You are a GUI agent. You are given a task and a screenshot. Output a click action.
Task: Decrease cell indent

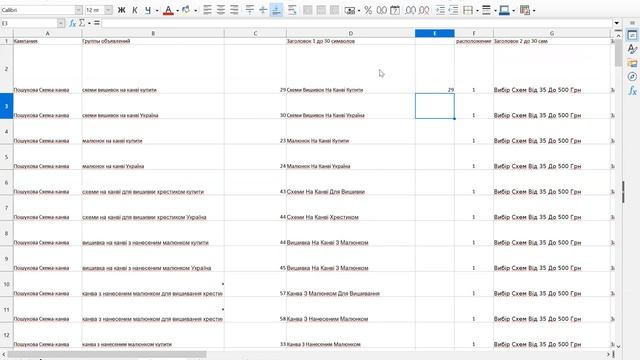(x=453, y=10)
